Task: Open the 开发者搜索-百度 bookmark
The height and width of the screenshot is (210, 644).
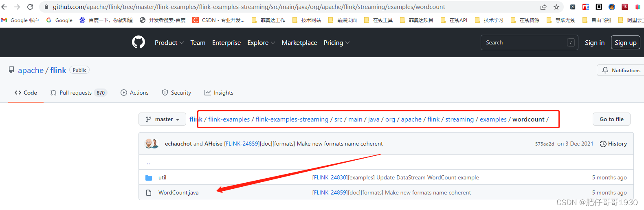Action: point(163,20)
